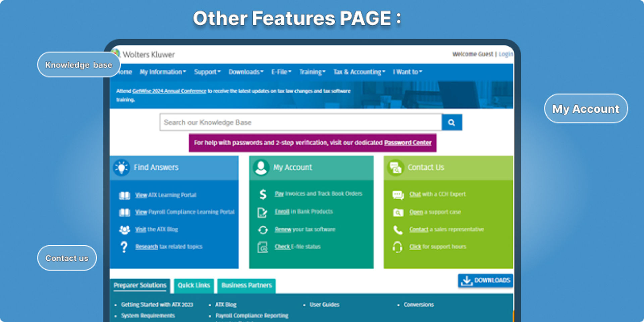The height and width of the screenshot is (322, 644).
Task: Open the Support dropdown menu
Action: [x=207, y=72]
